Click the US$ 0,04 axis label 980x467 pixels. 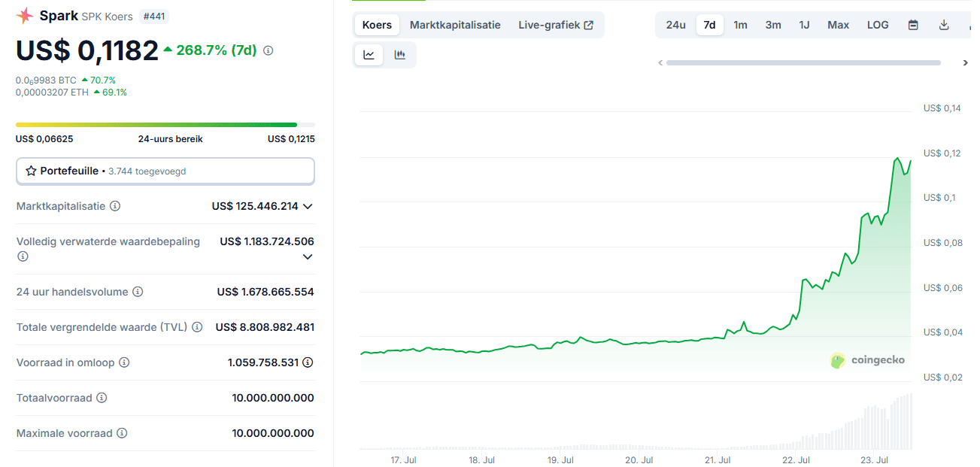[942, 332]
